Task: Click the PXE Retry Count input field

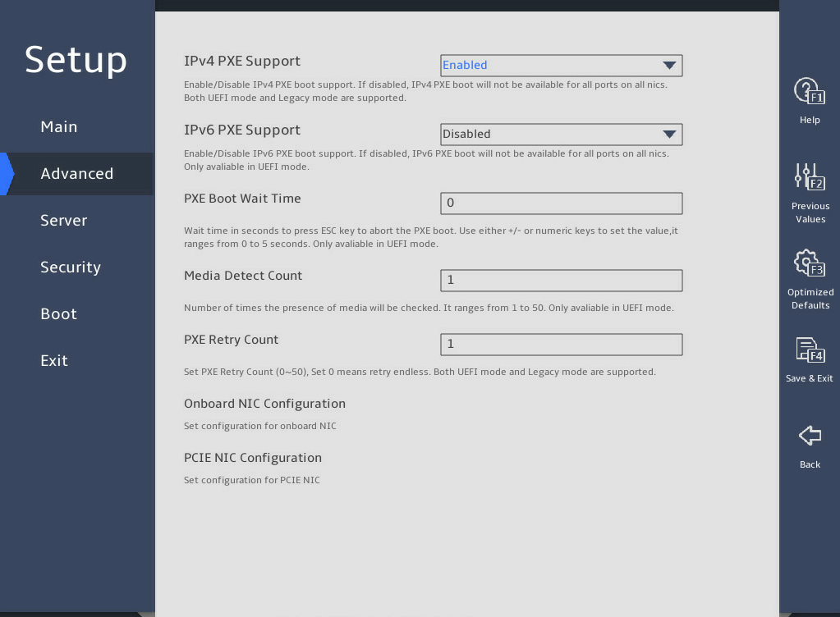Action: [561, 345]
